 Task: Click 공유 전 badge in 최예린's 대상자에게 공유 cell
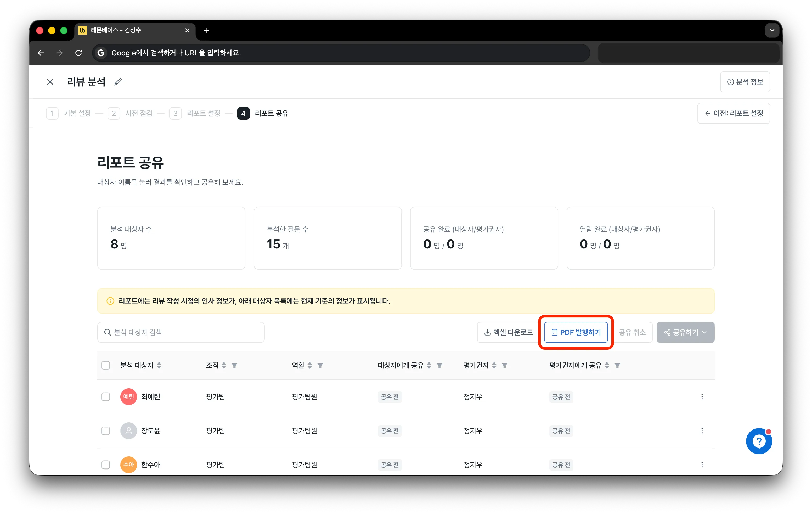(x=390, y=397)
